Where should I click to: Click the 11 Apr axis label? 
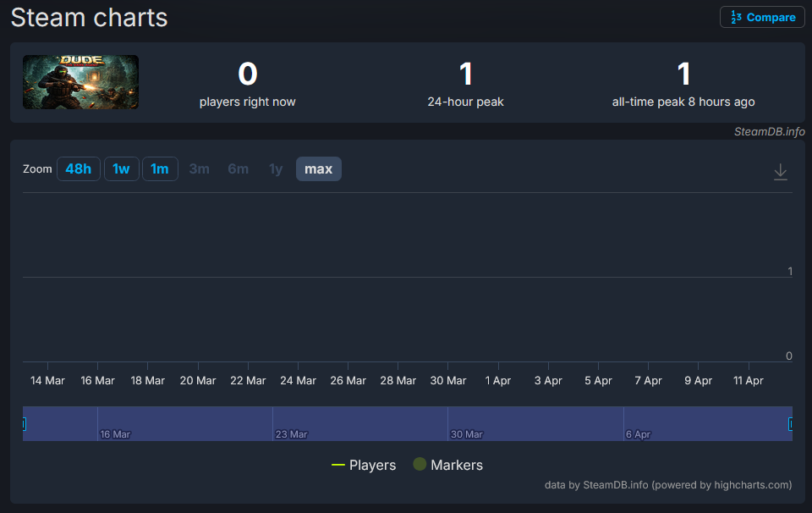749,380
